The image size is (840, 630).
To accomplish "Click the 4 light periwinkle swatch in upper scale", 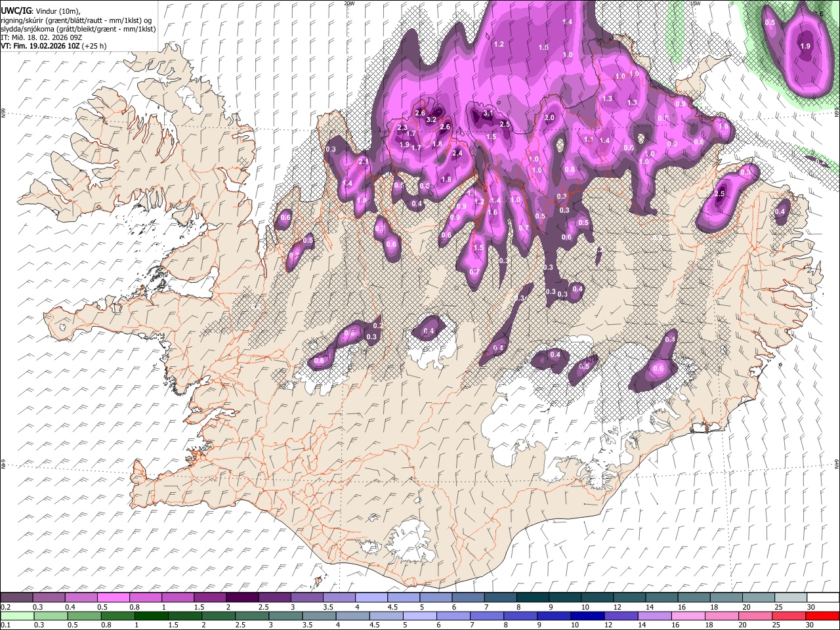I will point(371,598).
